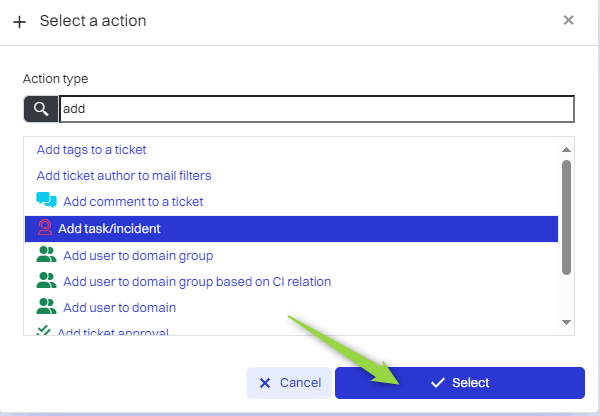Click the users icon beside the CI relation entry
Screen dimensions: 600x416
(x=46, y=281)
